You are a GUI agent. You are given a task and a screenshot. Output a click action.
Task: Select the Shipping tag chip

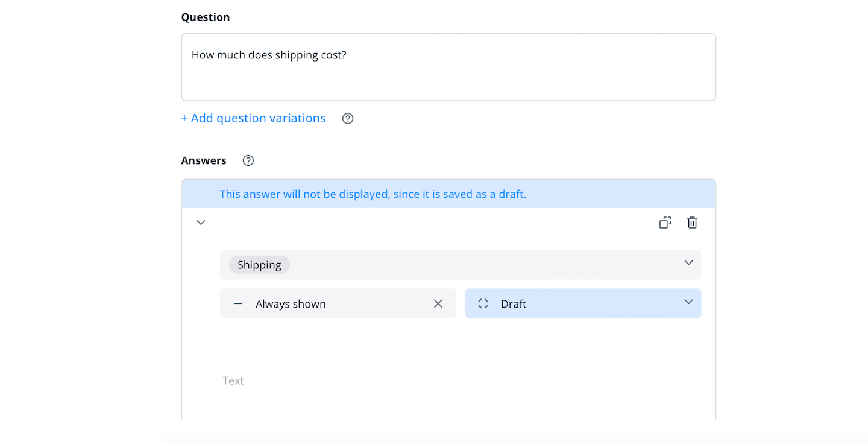(259, 265)
